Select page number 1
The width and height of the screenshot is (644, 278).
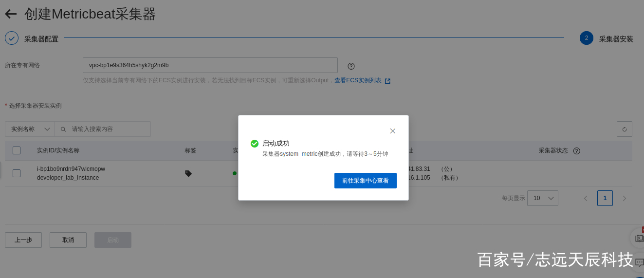click(x=605, y=198)
